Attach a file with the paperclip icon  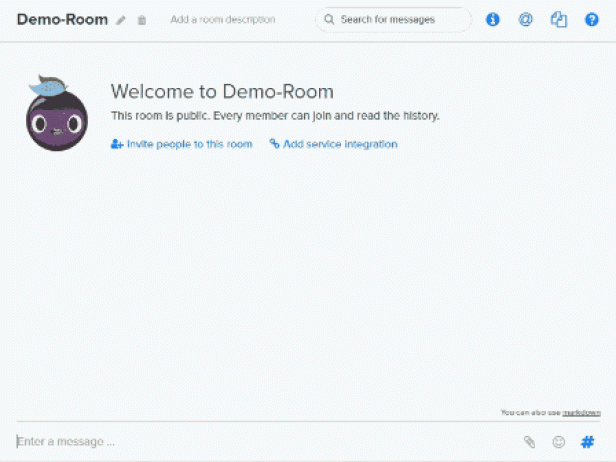point(529,442)
